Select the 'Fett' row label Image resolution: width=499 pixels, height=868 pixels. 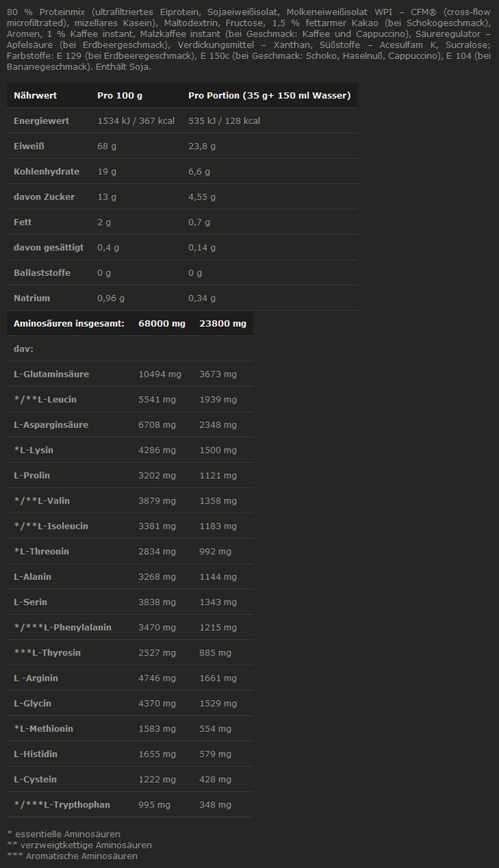pos(23,222)
